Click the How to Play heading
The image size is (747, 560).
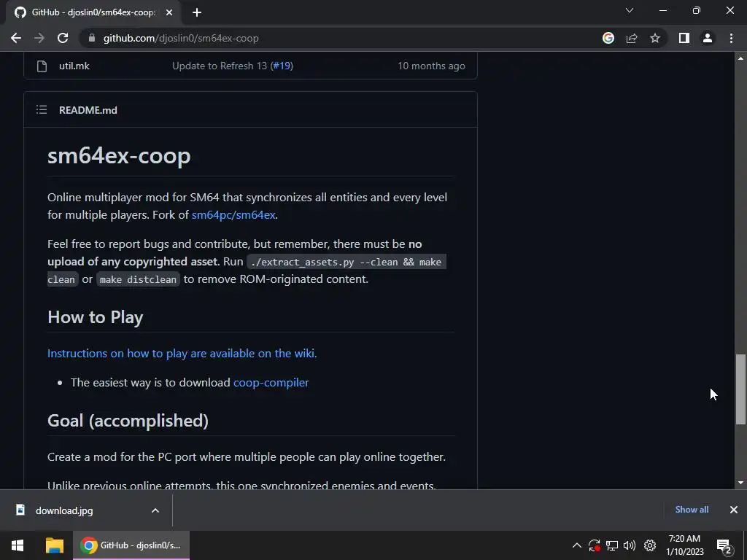pos(96,317)
